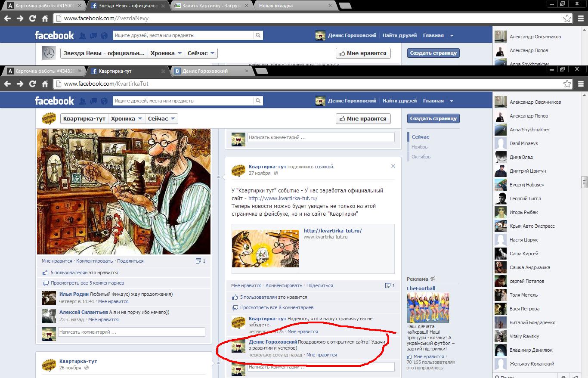Open CheFootball ad image

[x=428, y=308]
